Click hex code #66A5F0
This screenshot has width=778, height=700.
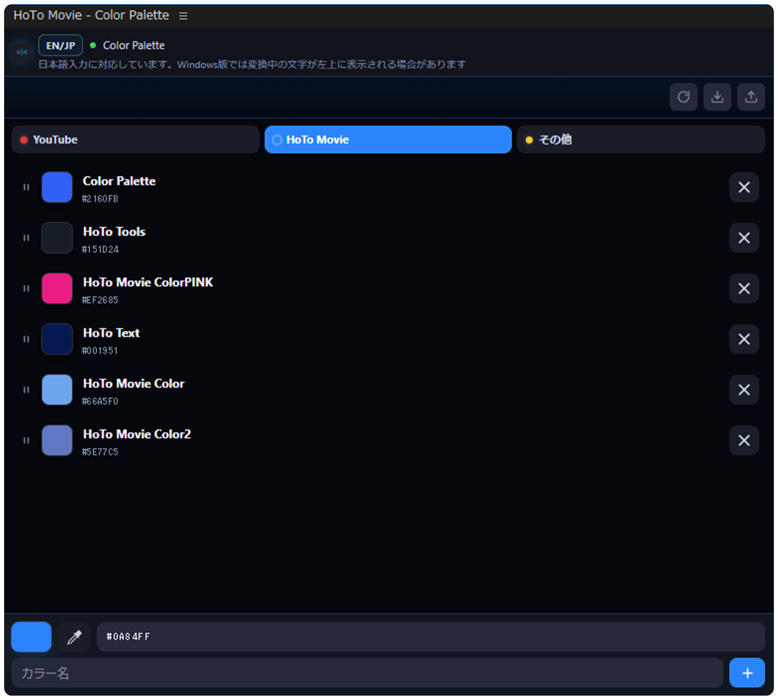point(100,401)
